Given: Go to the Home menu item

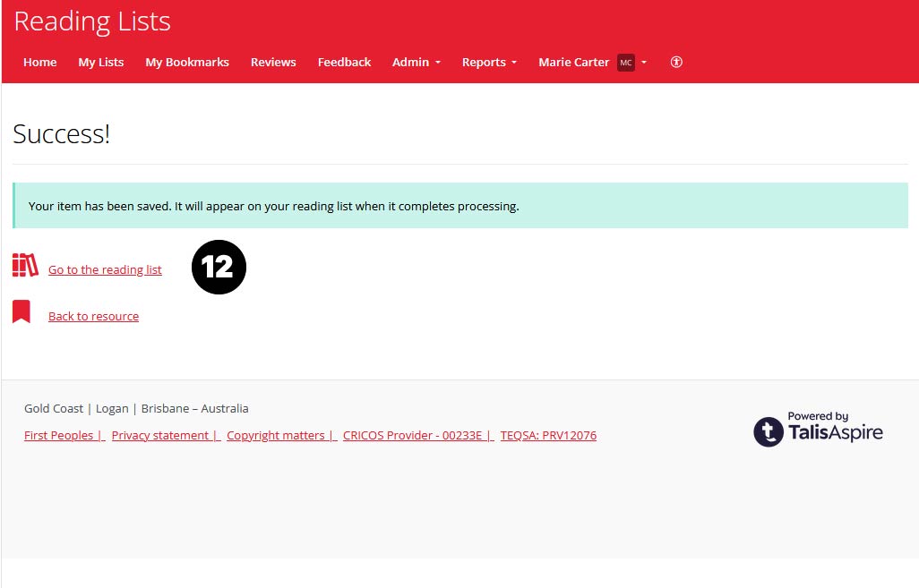Looking at the screenshot, I should coord(40,63).
